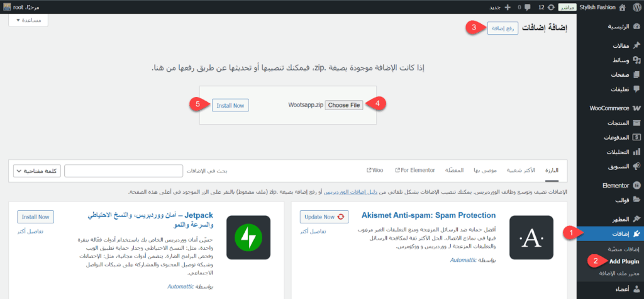Open Add Plugin in the sidebar submenu
Viewport: 644px width, 299px height.
[x=625, y=262]
